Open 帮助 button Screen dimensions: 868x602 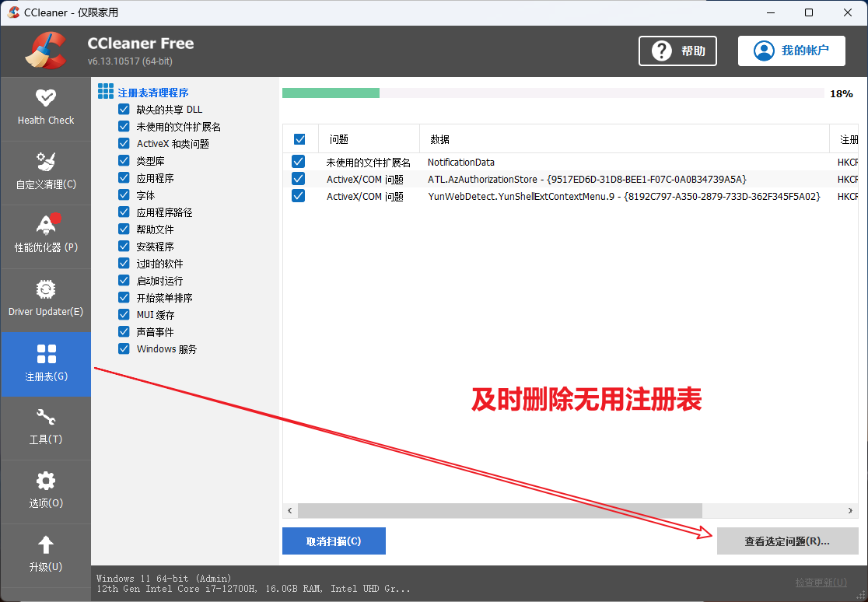tap(677, 51)
